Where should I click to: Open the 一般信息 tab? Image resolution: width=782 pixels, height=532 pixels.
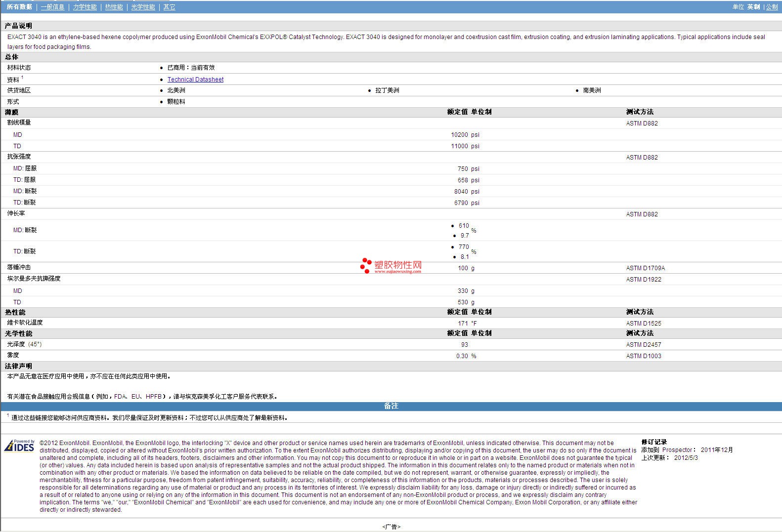(52, 7)
